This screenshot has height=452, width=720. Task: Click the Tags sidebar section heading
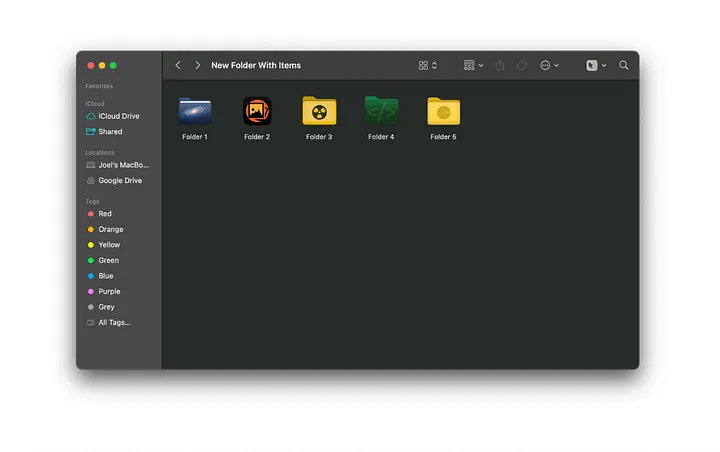click(92, 201)
